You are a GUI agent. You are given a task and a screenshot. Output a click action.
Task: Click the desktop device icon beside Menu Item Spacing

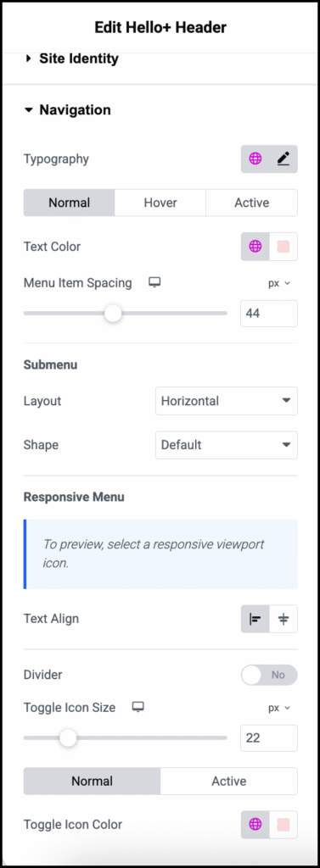(x=154, y=283)
